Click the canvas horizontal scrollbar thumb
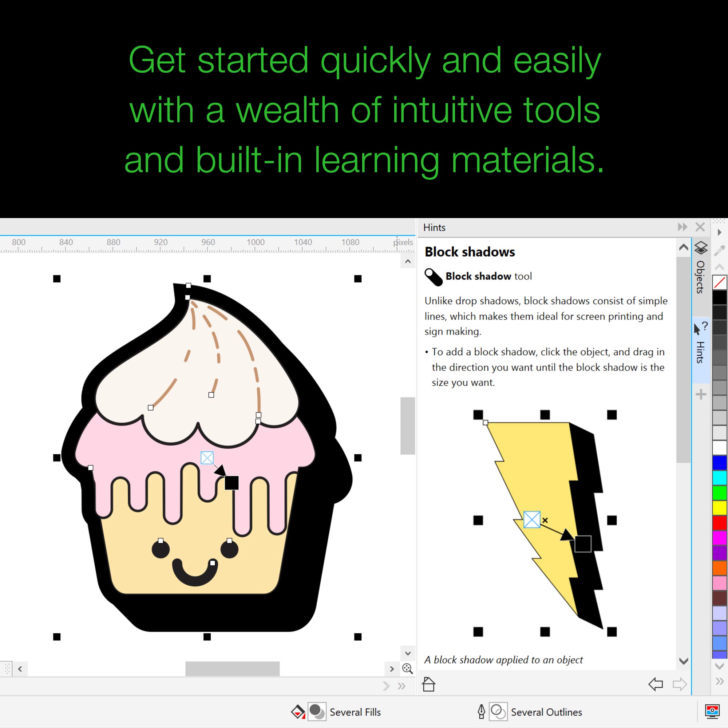 pyautogui.click(x=233, y=668)
